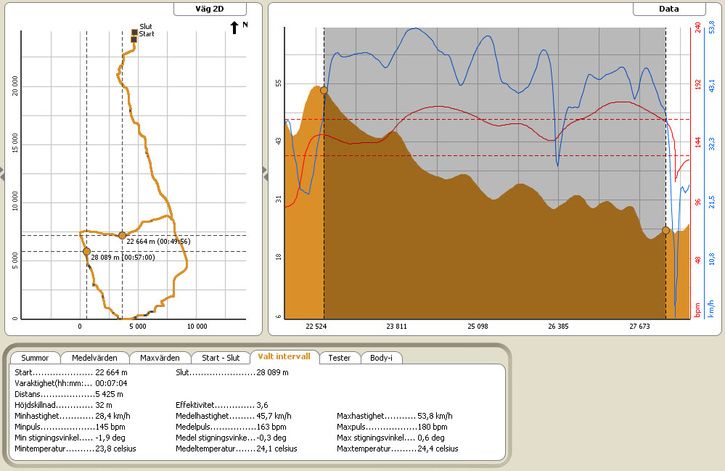Click the Slut end marker on map
Image resolution: width=725 pixels, height=471 pixels.
click(135, 32)
